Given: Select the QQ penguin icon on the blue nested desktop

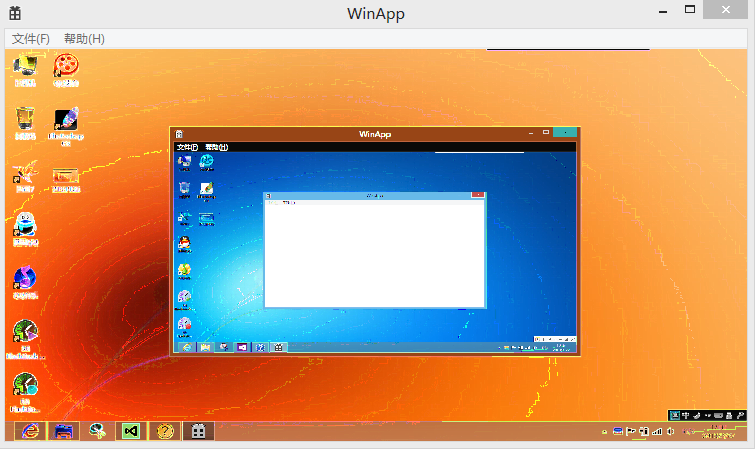Looking at the screenshot, I should tap(184, 244).
